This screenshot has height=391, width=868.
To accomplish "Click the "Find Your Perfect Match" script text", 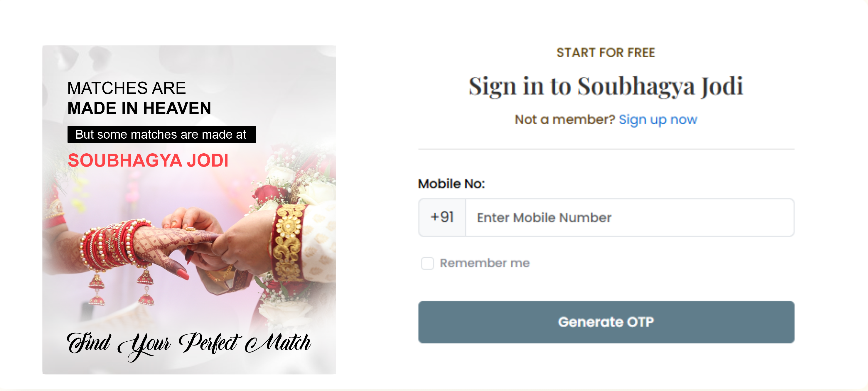I will [189, 344].
